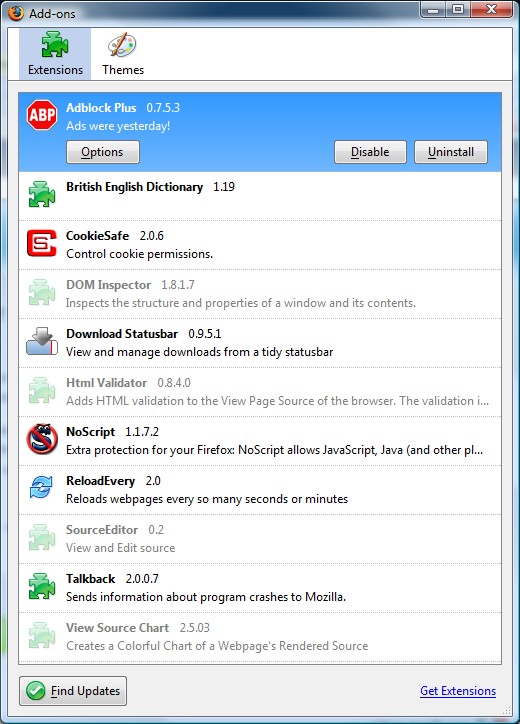Select the NoScript blocked-S icon
Screen dimensions: 520x724
click(x=42, y=439)
